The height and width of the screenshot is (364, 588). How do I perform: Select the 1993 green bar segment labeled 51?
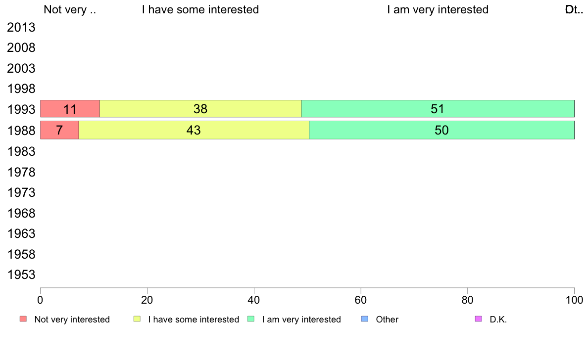point(438,109)
